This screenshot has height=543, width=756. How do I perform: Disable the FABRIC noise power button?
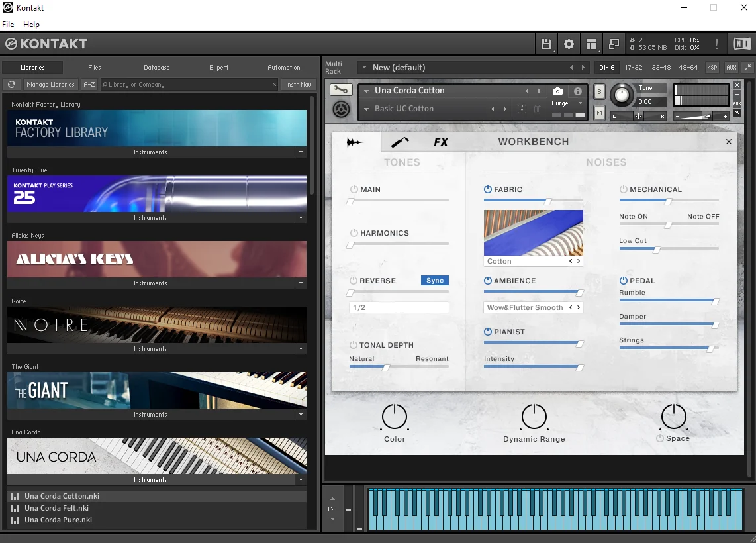488,189
